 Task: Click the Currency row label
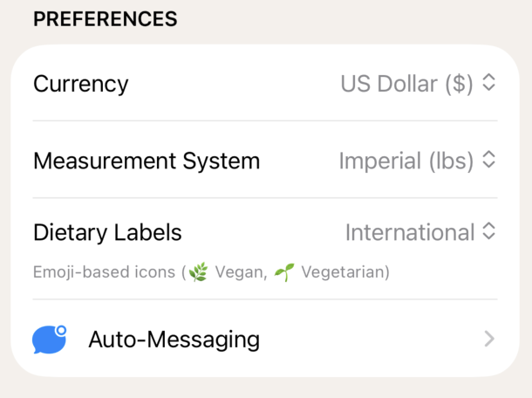click(x=80, y=84)
